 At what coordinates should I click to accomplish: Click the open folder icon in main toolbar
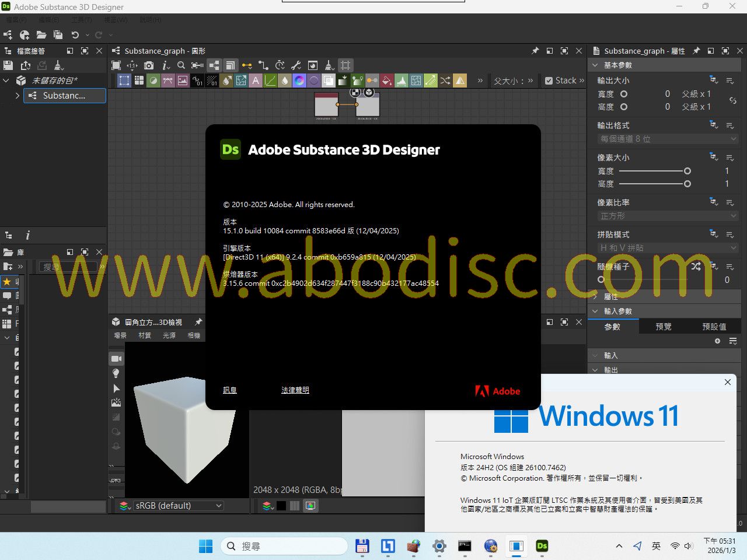(x=41, y=35)
